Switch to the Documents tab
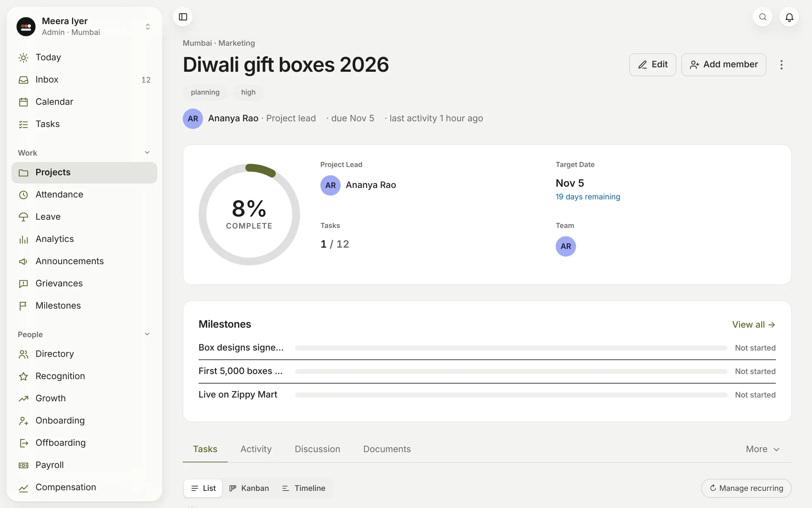812x508 pixels. pyautogui.click(x=387, y=449)
